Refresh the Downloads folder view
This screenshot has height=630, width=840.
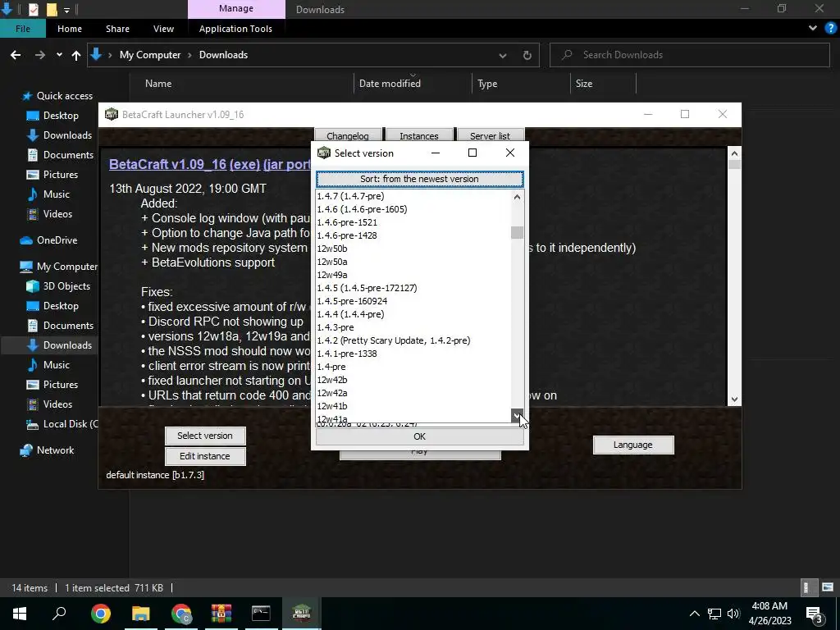pos(527,55)
